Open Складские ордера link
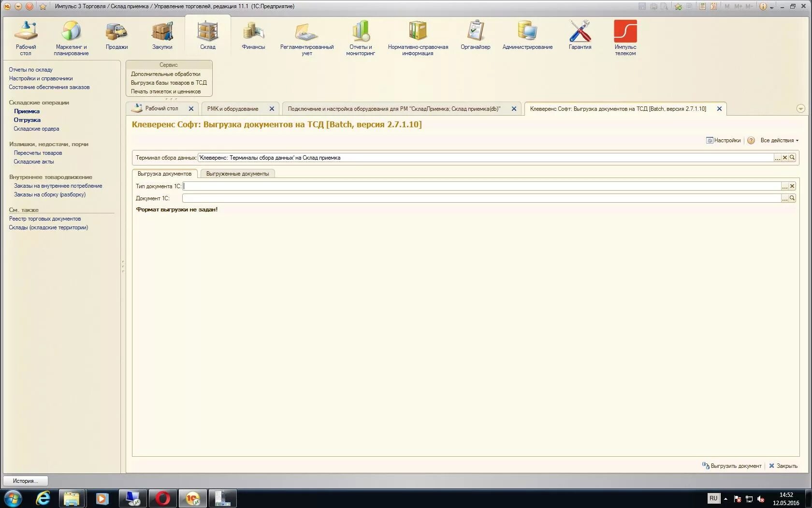The image size is (812, 508). pyautogui.click(x=36, y=129)
